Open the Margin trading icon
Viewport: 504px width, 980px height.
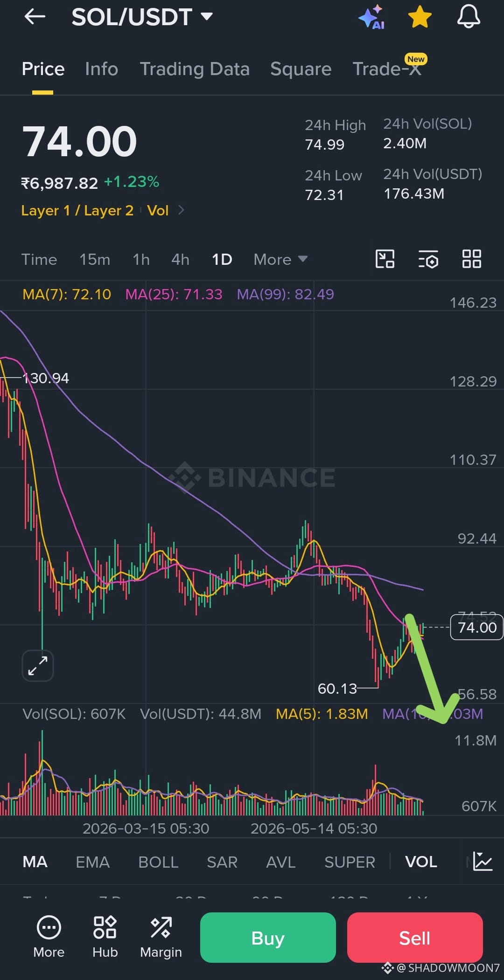(161, 937)
